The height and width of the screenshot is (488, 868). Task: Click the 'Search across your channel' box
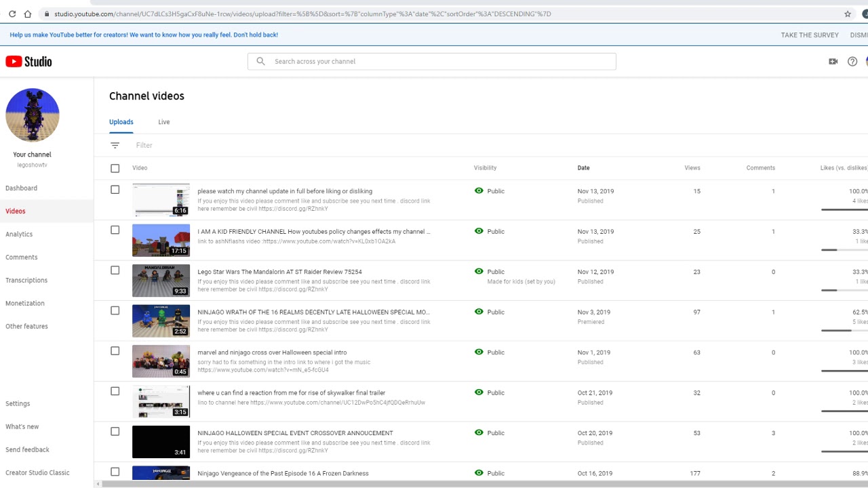[431, 62]
